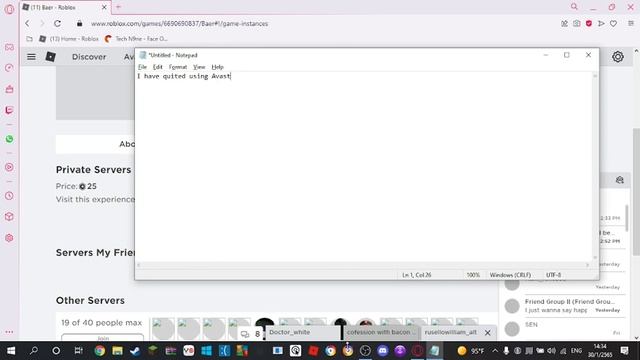The height and width of the screenshot is (360, 640).
Task: Show hidden system tray icons
Action: (495, 351)
